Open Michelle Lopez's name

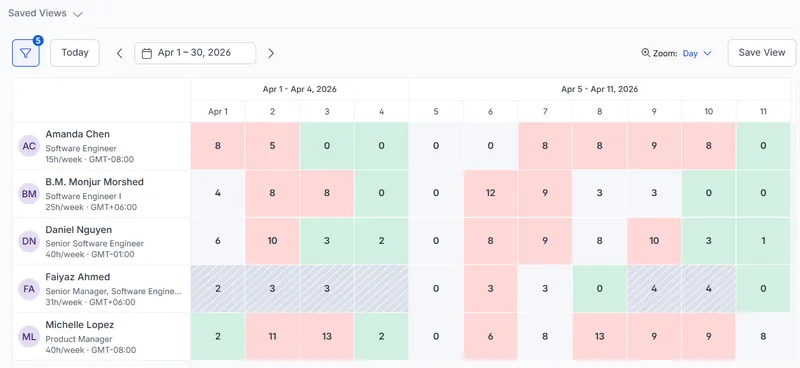tap(80, 325)
